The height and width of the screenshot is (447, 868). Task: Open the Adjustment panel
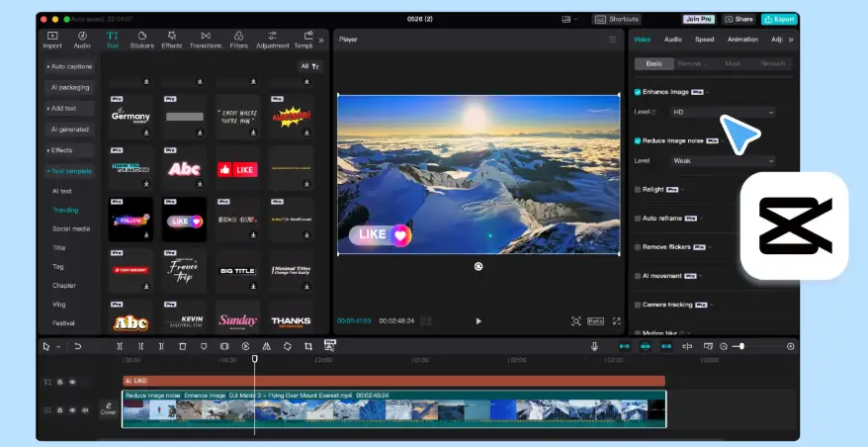[272, 40]
